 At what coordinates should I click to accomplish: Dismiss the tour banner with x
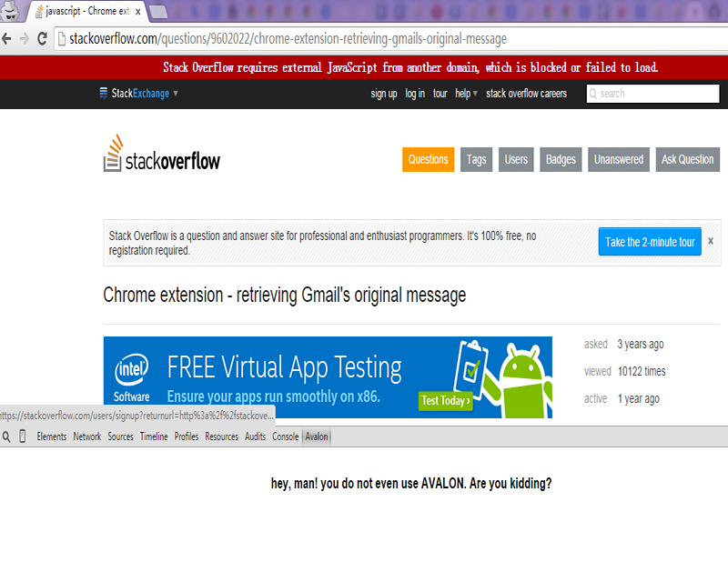click(x=711, y=241)
